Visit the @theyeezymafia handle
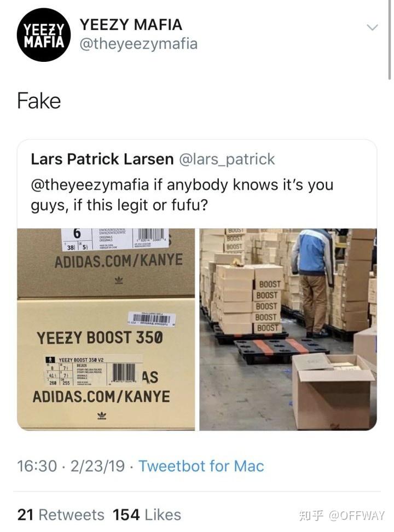This screenshot has height=532, width=394. coord(138,44)
